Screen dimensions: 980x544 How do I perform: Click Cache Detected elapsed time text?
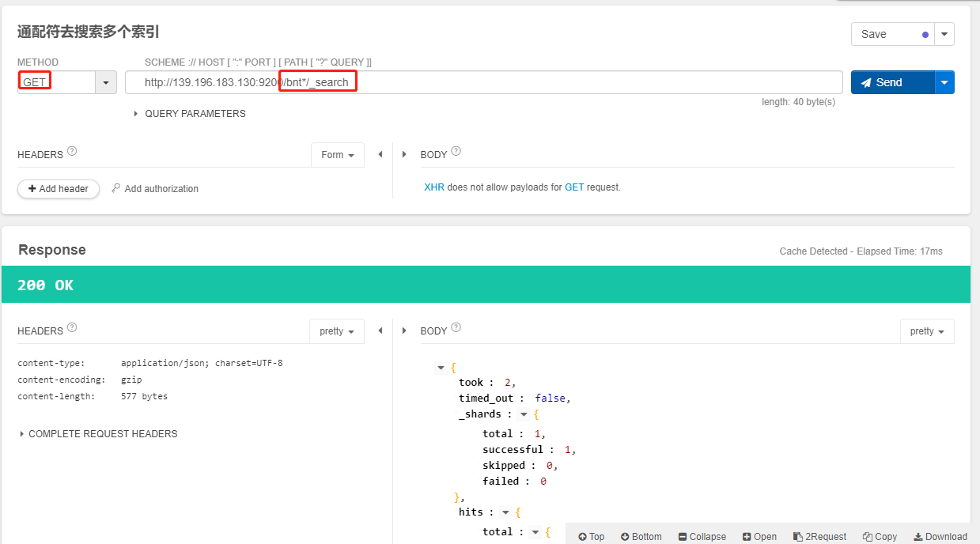861,251
